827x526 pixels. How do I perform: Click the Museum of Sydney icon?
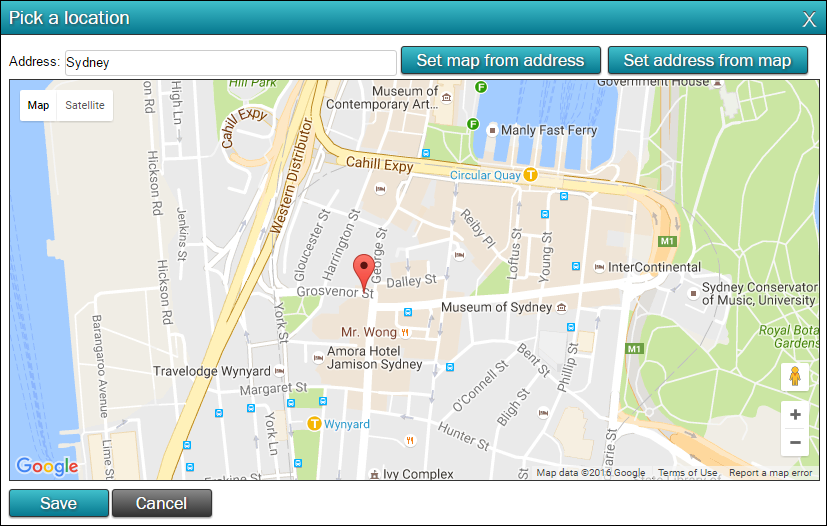point(562,307)
